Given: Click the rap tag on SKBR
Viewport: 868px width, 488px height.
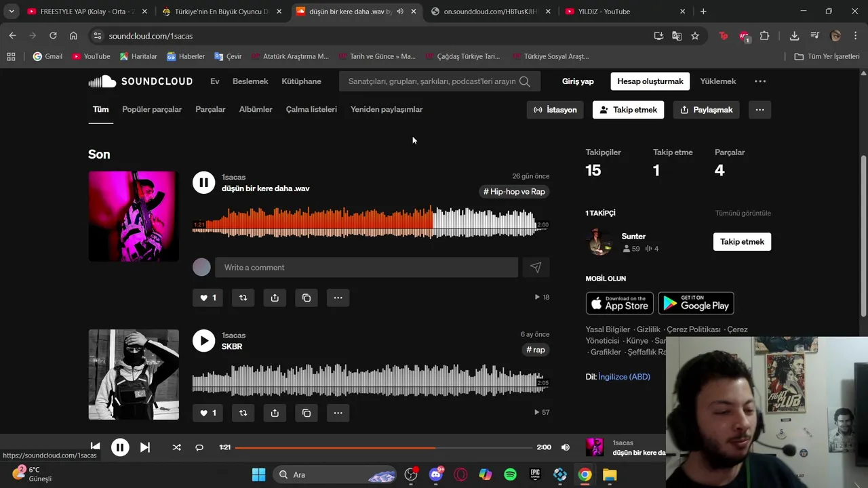Looking at the screenshot, I should 536,350.
